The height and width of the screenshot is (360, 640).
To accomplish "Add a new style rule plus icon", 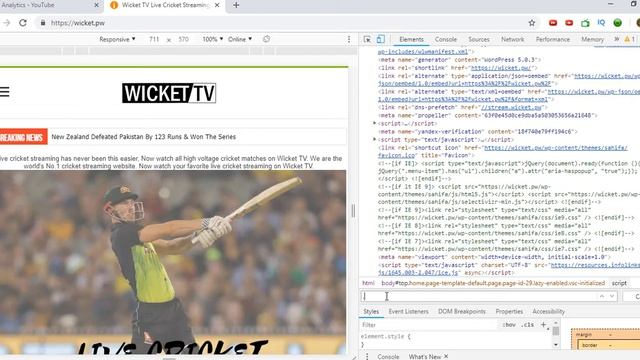I will pyautogui.click(x=543, y=325).
